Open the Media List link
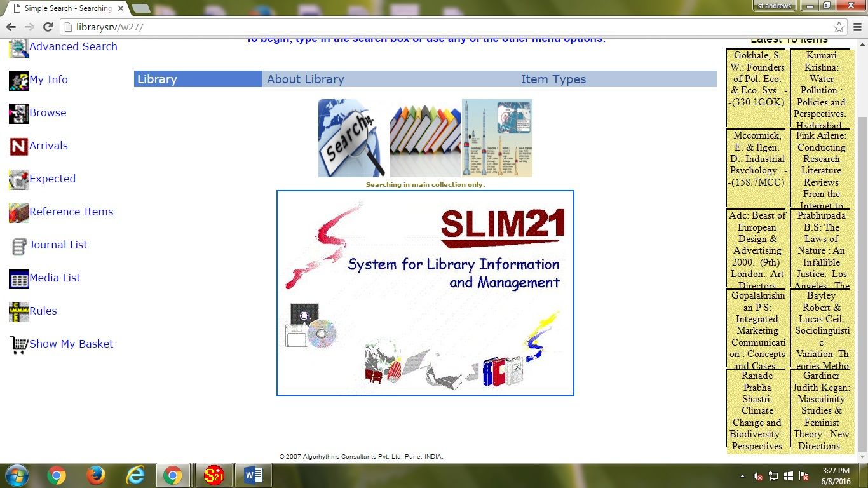 point(55,278)
